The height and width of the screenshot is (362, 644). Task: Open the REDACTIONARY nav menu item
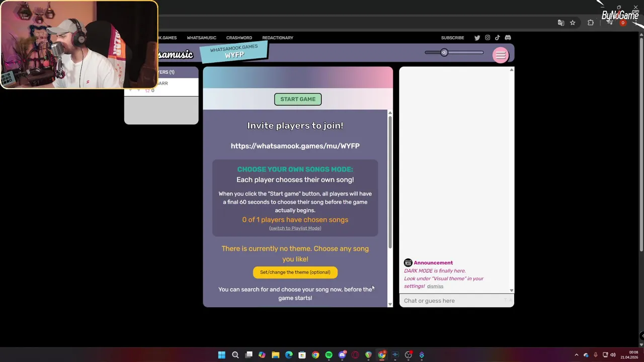click(x=278, y=38)
